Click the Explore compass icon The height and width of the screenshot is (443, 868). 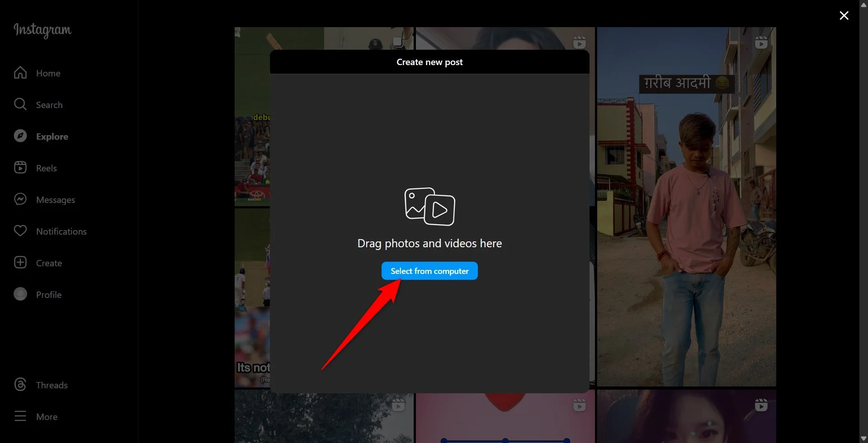pos(20,136)
